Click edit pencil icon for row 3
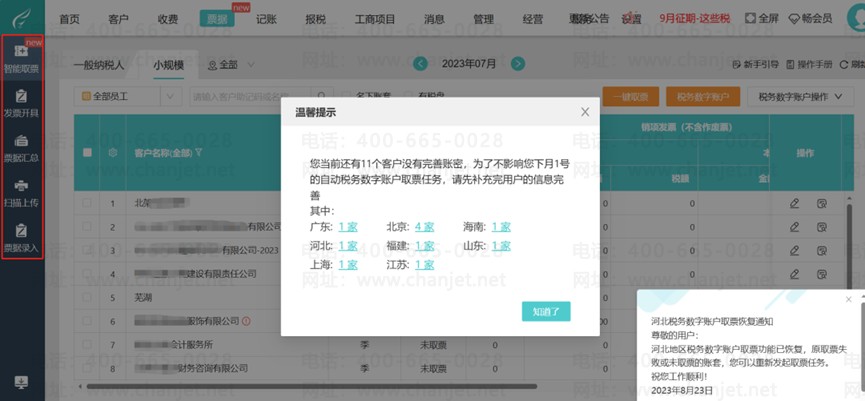 click(x=794, y=250)
